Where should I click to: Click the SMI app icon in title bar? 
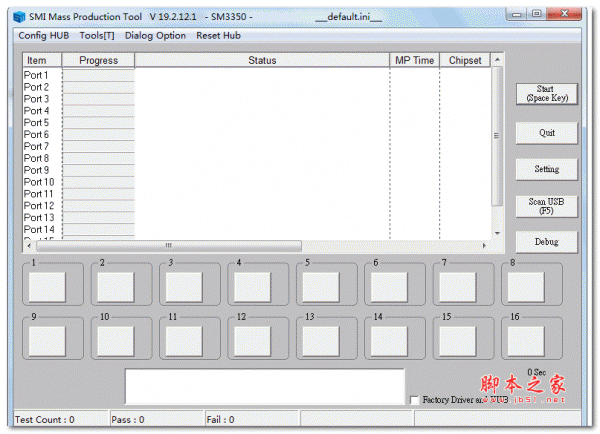[x=19, y=17]
